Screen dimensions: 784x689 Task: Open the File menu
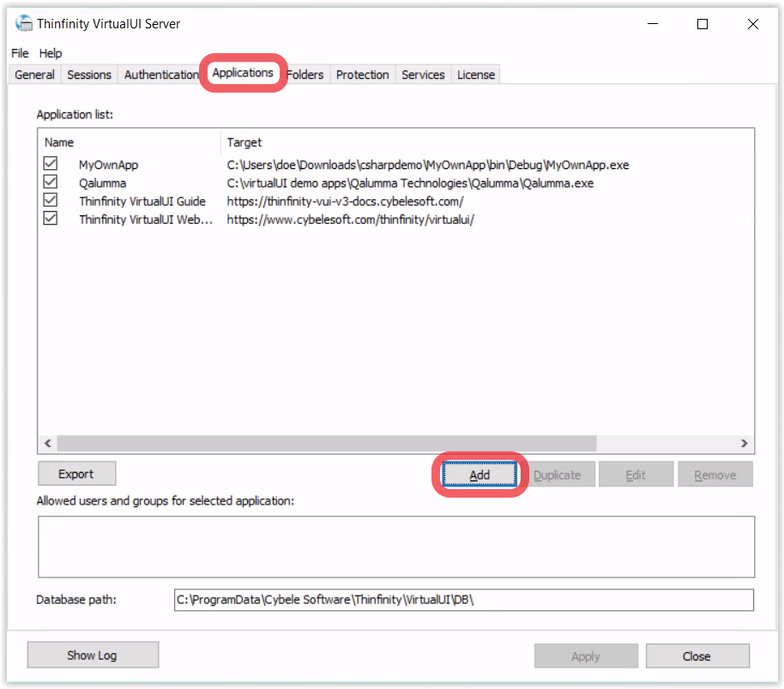pyautogui.click(x=20, y=53)
